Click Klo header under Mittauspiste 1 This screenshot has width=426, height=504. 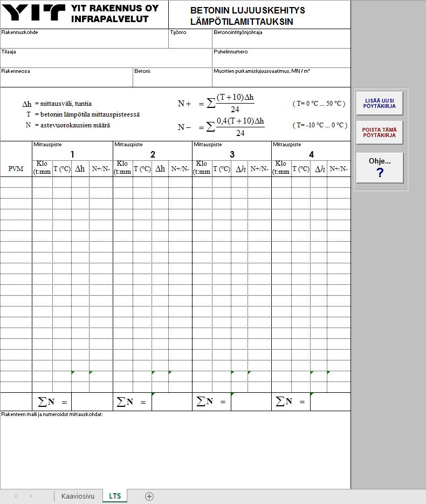pos(43,168)
